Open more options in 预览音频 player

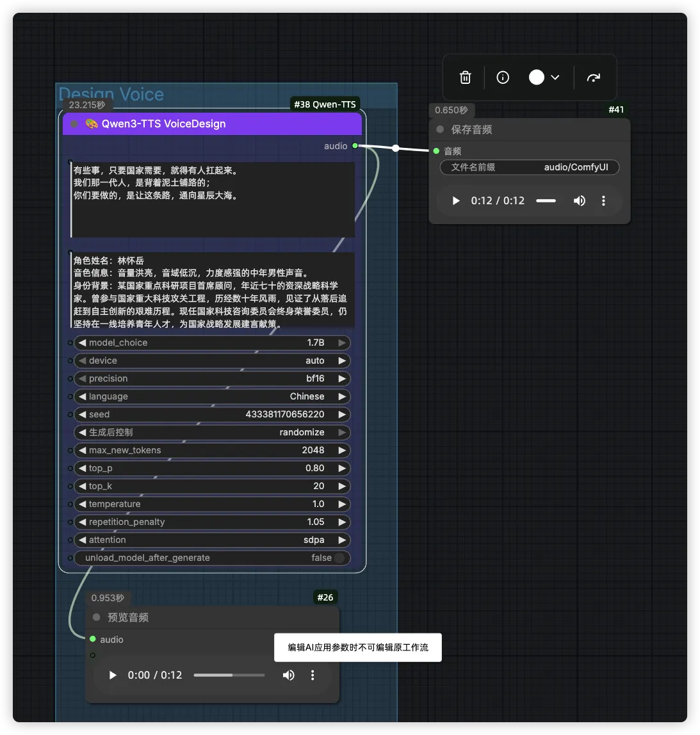click(313, 675)
